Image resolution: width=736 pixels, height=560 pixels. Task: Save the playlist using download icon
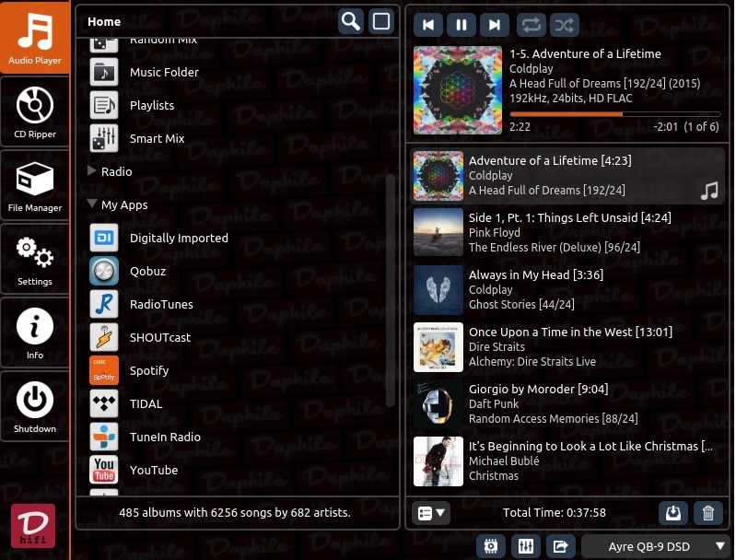[673, 513]
